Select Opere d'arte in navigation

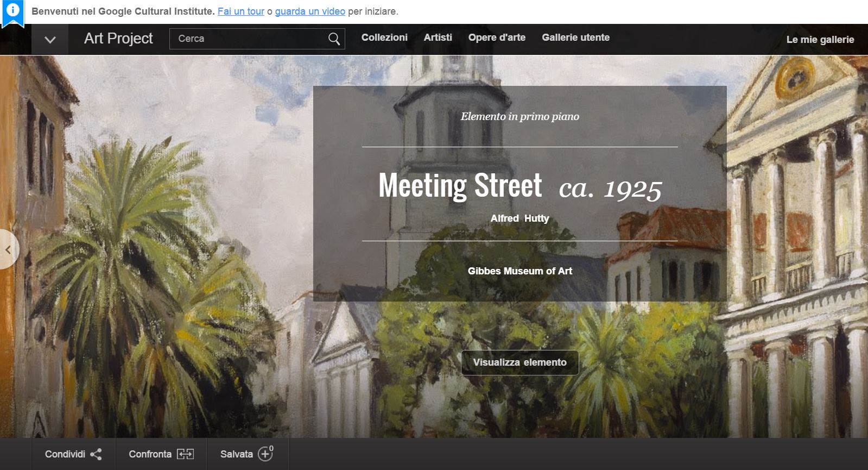point(497,37)
